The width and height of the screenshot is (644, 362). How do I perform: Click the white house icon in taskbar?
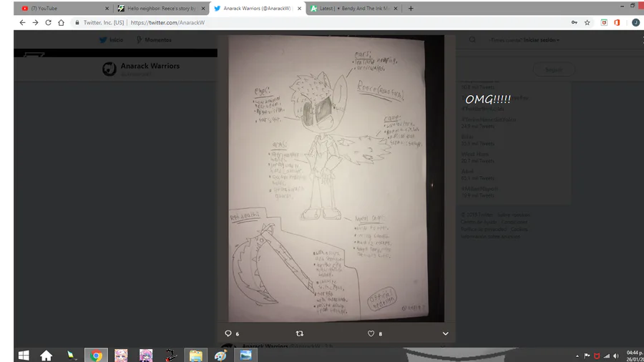point(46,356)
